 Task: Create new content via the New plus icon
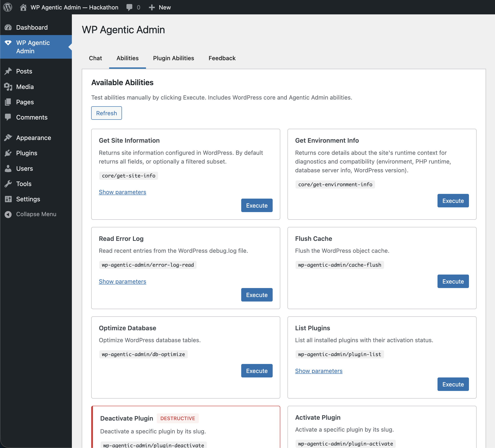152,7
